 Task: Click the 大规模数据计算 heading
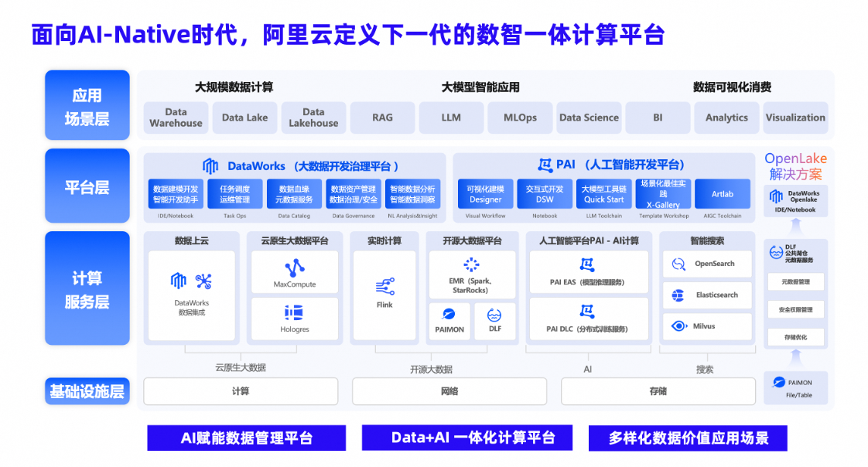pyautogui.click(x=234, y=87)
